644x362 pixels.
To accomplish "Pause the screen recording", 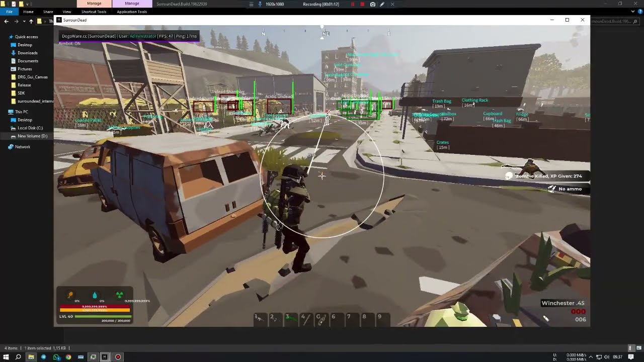I will tap(353, 4).
